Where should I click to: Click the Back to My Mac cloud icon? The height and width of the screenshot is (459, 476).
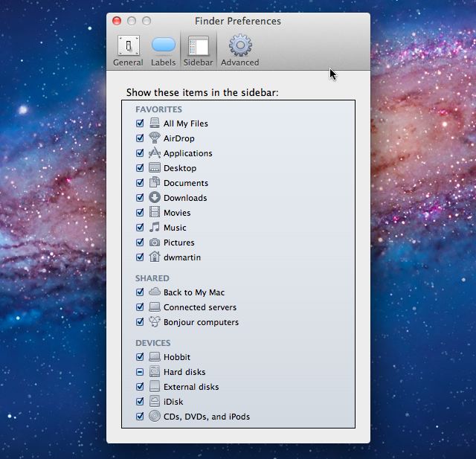coord(155,292)
